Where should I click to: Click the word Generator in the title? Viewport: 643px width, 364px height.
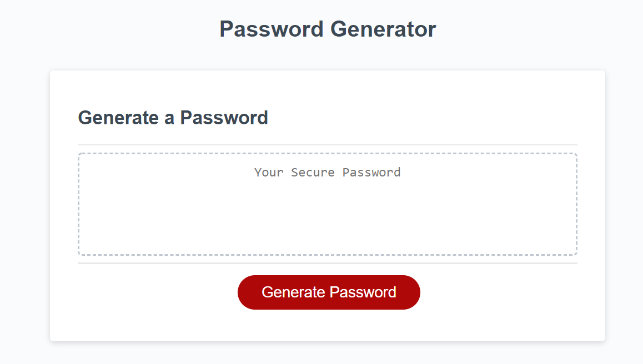click(383, 29)
